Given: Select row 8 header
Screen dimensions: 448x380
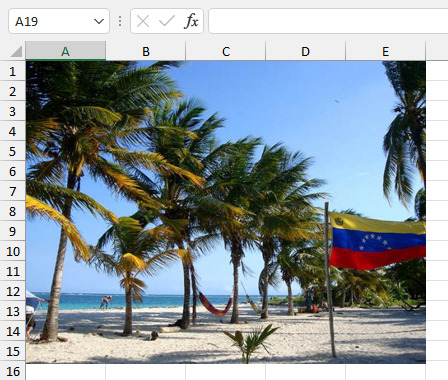Looking at the screenshot, I should (x=13, y=211).
